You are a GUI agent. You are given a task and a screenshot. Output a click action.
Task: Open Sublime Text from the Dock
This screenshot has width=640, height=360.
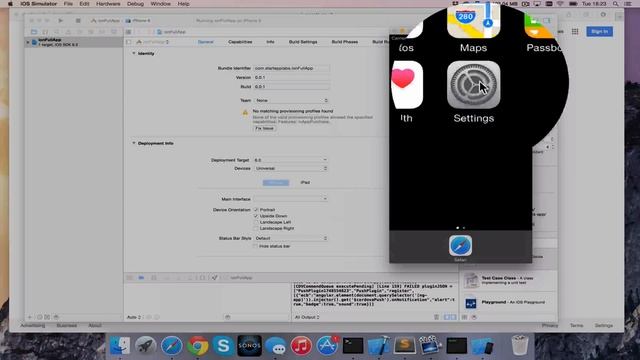coord(404,346)
